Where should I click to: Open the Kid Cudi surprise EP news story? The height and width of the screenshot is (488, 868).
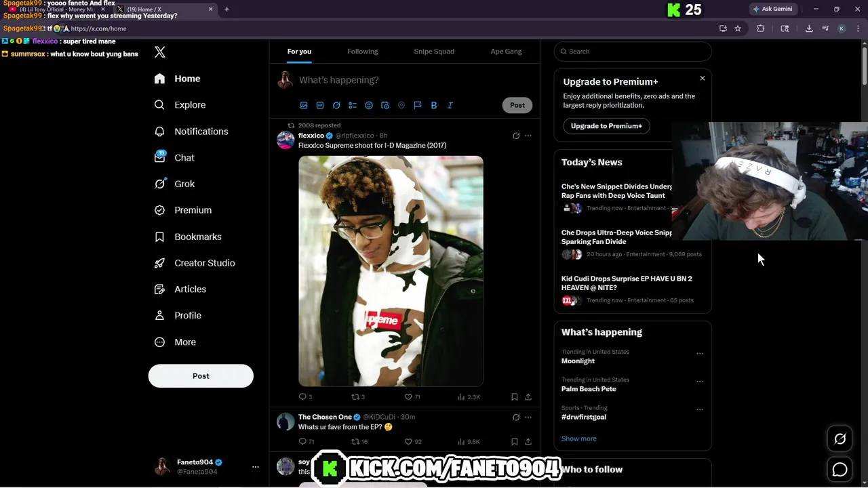click(633, 289)
